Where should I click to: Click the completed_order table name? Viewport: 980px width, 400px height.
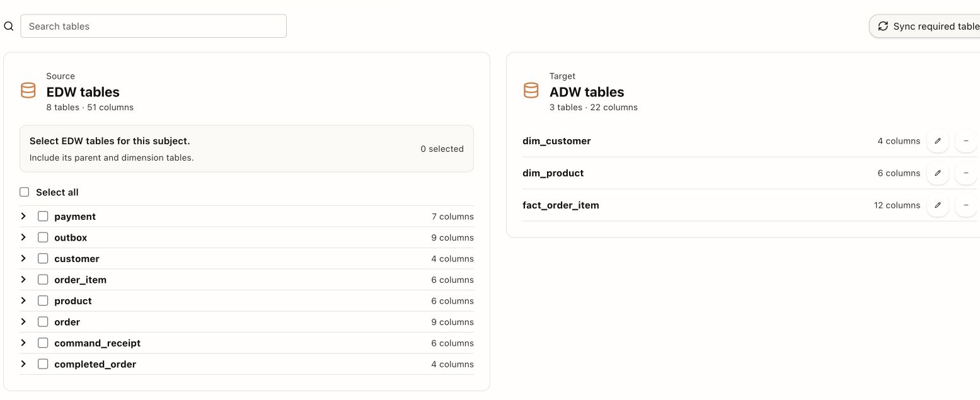tap(95, 364)
